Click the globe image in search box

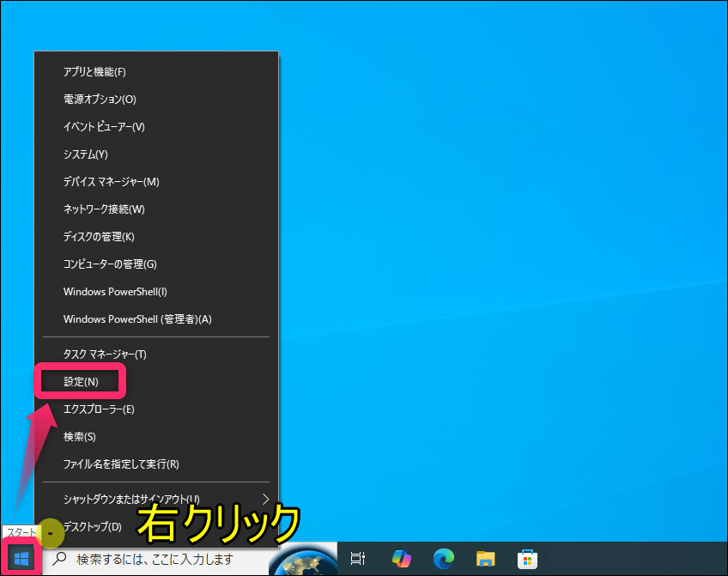(302, 560)
